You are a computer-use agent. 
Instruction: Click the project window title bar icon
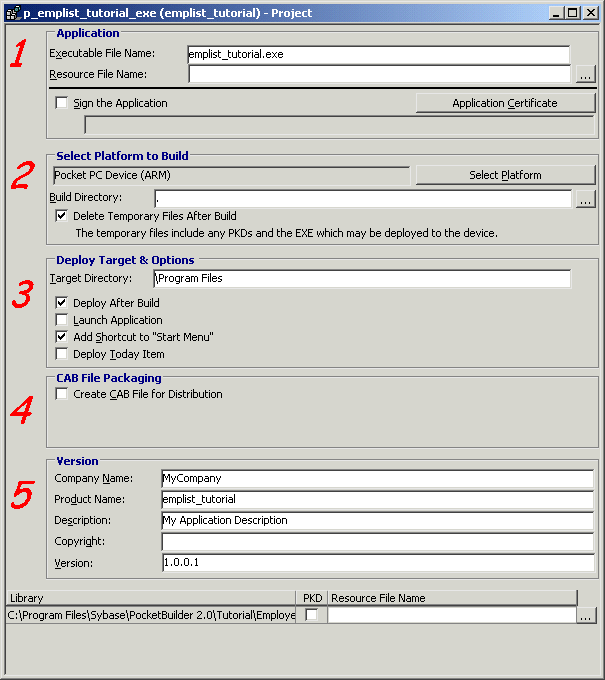tap(13, 13)
